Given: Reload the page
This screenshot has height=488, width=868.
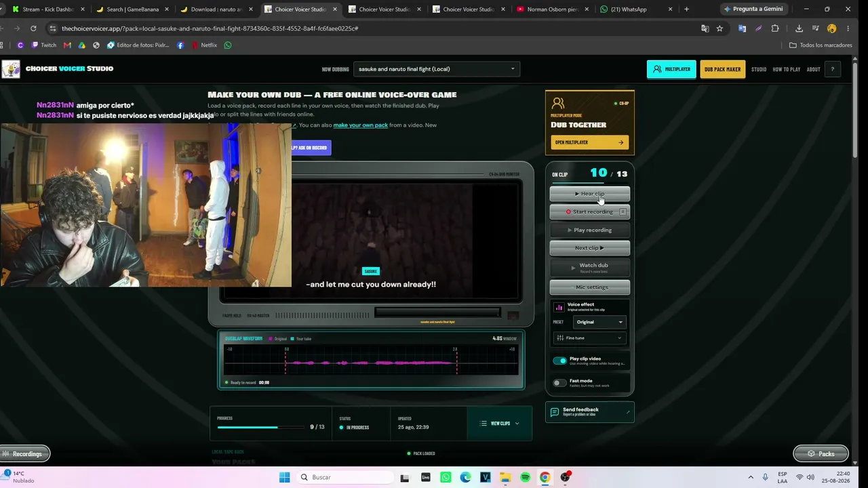Looking at the screenshot, I should coord(33,28).
